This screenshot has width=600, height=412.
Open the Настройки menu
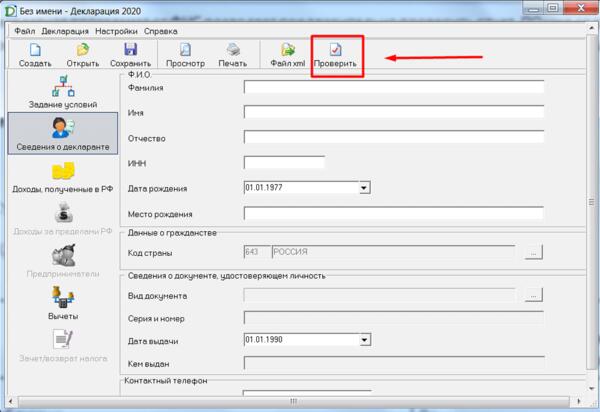[x=116, y=31]
